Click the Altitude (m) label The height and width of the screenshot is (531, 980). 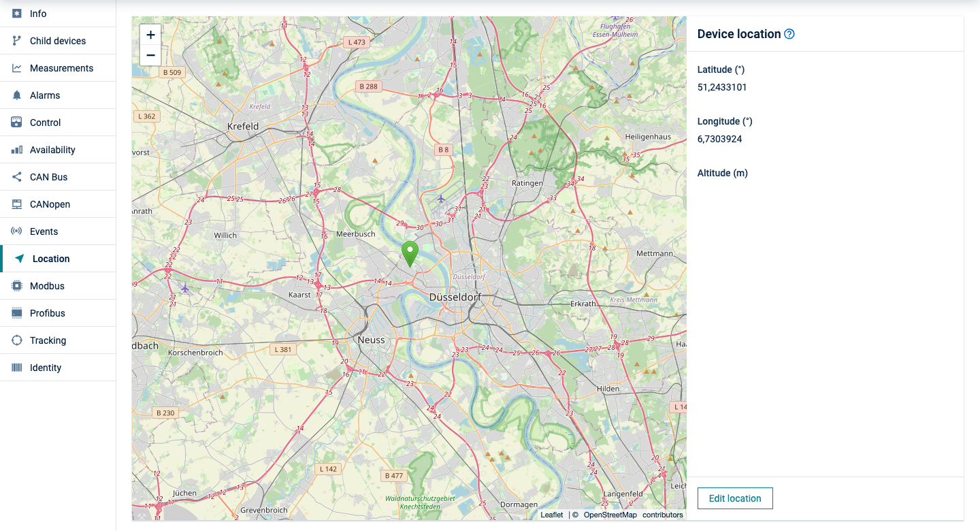[x=723, y=173]
